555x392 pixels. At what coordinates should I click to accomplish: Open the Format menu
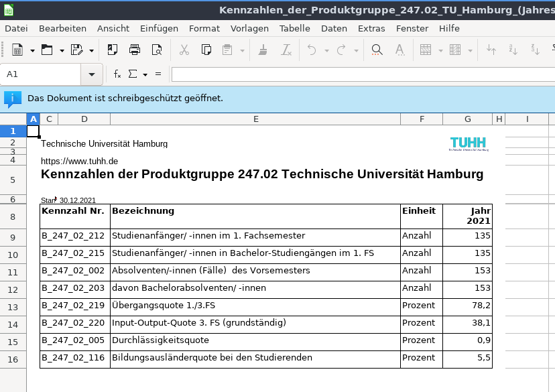click(204, 28)
